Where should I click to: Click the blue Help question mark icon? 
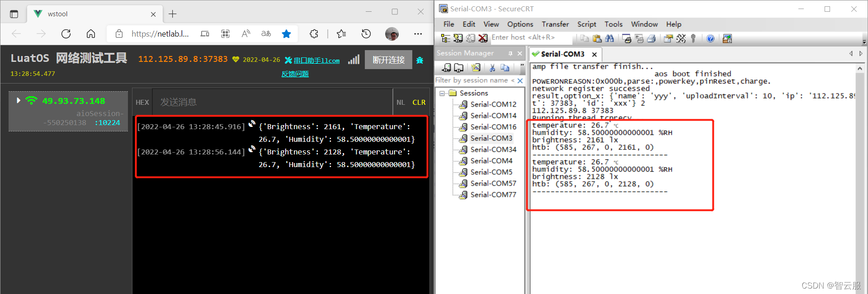pos(710,38)
